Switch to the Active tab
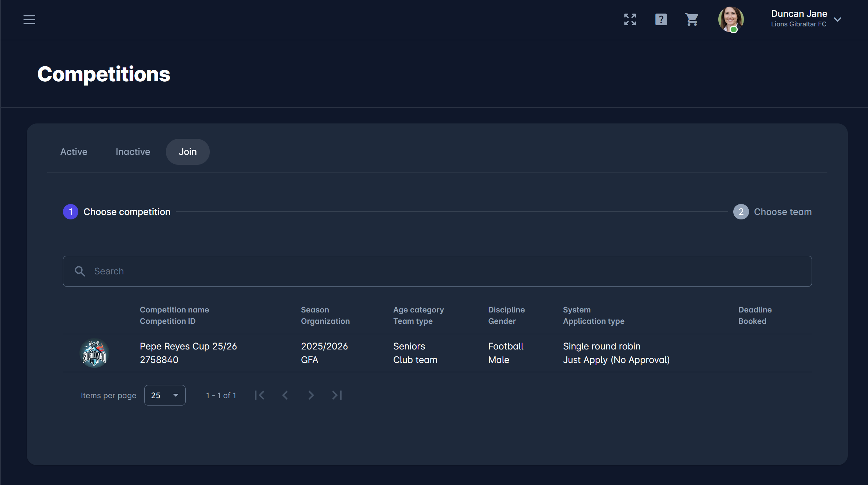868x485 pixels. pyautogui.click(x=74, y=152)
